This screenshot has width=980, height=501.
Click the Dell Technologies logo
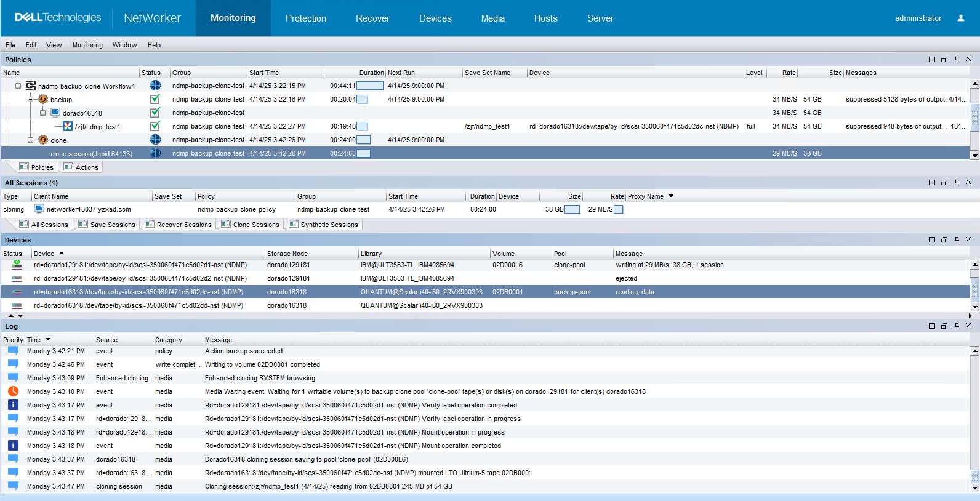[58, 18]
